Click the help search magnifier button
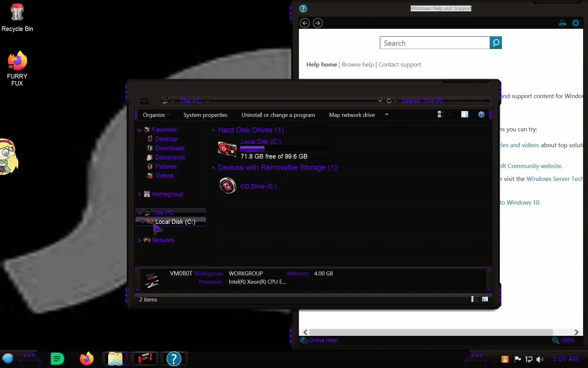The image size is (588, 368). [x=496, y=43]
